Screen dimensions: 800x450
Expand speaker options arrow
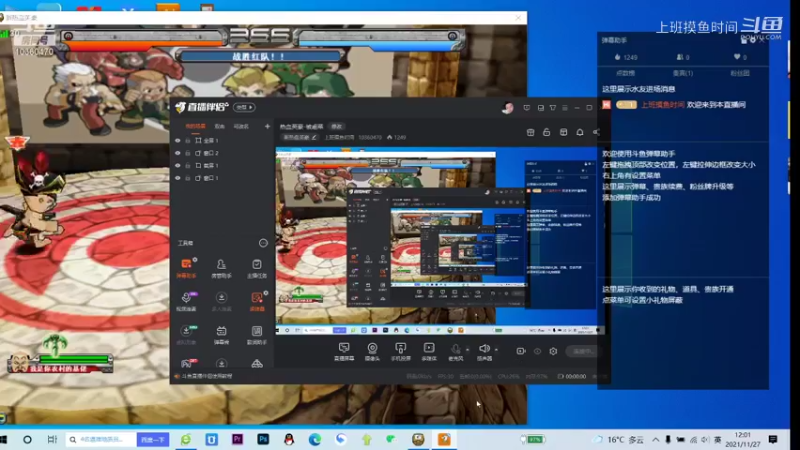coord(496,350)
